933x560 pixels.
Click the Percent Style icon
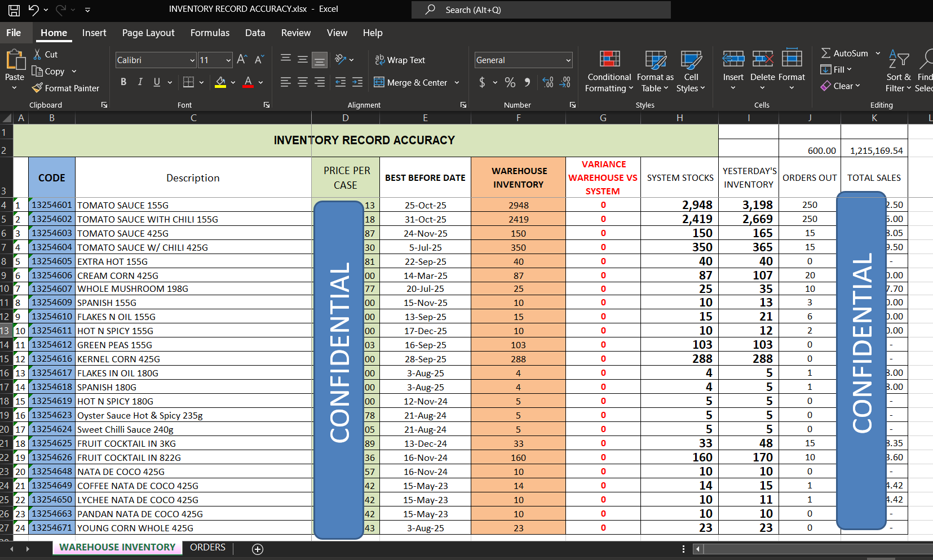tap(510, 82)
